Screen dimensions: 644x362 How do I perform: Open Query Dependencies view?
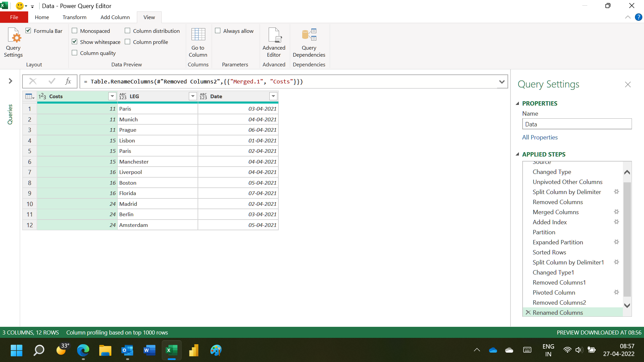pyautogui.click(x=309, y=43)
